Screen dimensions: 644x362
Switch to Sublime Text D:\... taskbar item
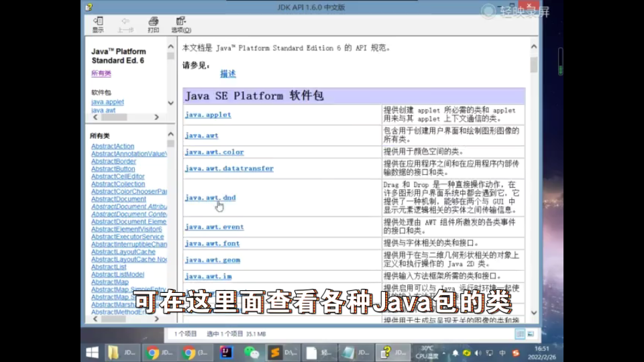point(282,353)
